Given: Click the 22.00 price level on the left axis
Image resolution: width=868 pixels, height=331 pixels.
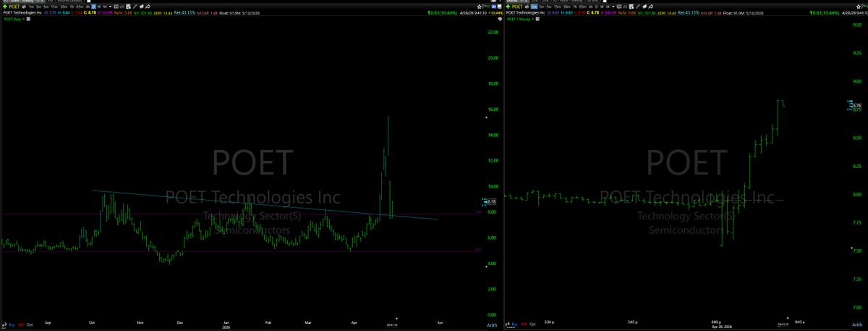Looking at the screenshot, I should coord(493,33).
